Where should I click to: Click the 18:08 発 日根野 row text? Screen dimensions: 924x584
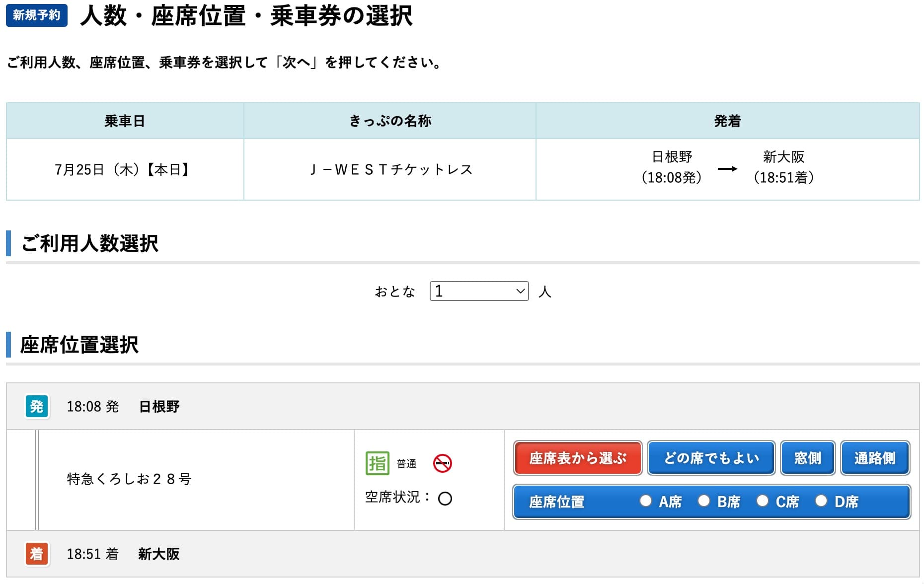point(123,407)
